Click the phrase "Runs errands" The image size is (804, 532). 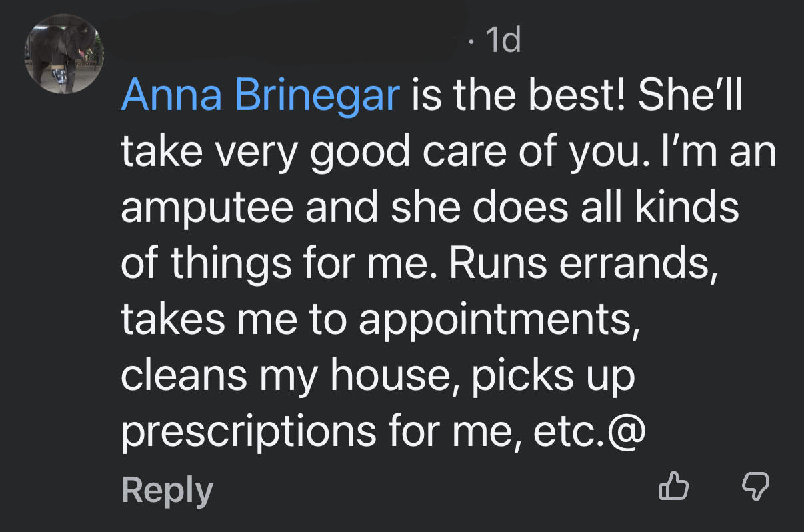click(x=579, y=264)
